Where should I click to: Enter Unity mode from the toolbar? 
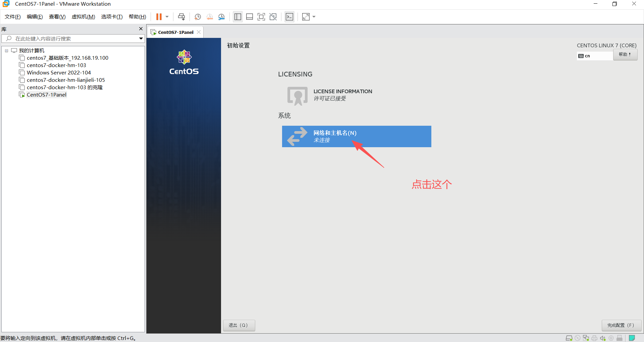pyautogui.click(x=273, y=17)
